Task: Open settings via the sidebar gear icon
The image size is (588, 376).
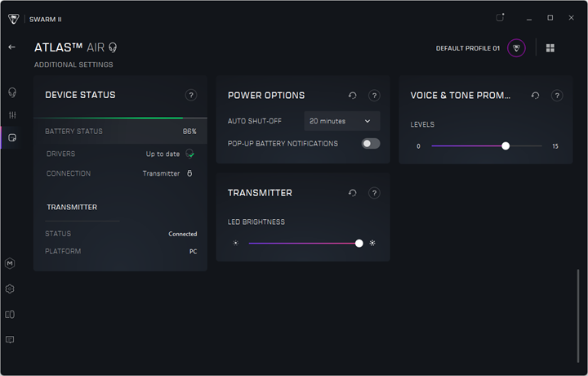Action: click(x=10, y=289)
